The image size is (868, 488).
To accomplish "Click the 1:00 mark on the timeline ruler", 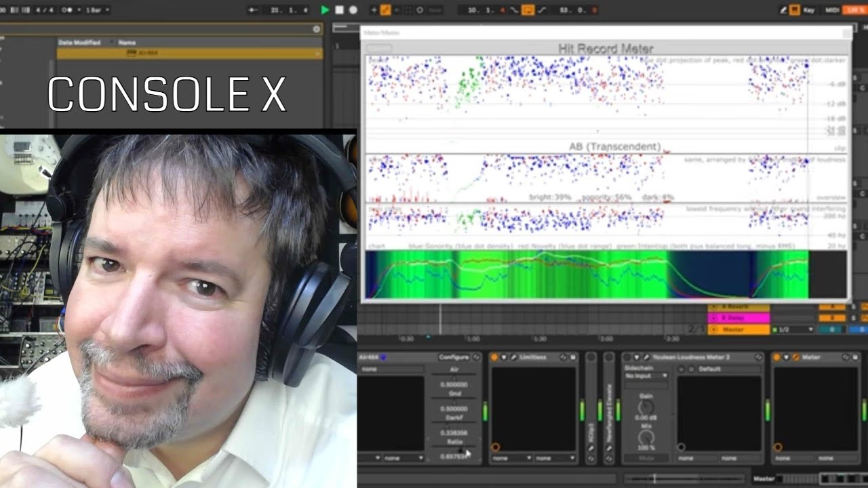I will (x=473, y=339).
